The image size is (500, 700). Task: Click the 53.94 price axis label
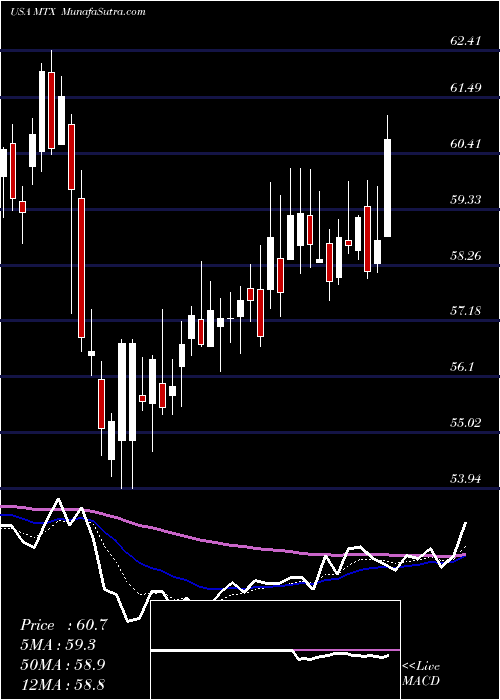[466, 479]
